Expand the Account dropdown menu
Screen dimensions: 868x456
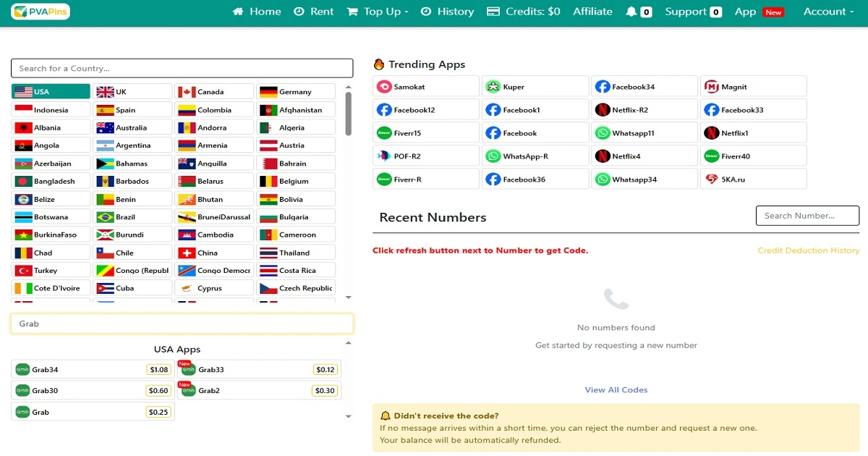pyautogui.click(x=828, y=12)
